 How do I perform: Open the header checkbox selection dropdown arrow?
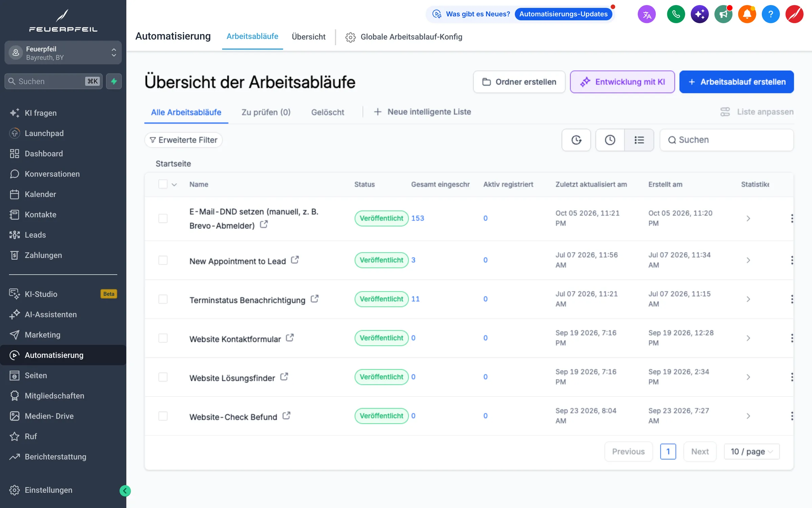174,185
